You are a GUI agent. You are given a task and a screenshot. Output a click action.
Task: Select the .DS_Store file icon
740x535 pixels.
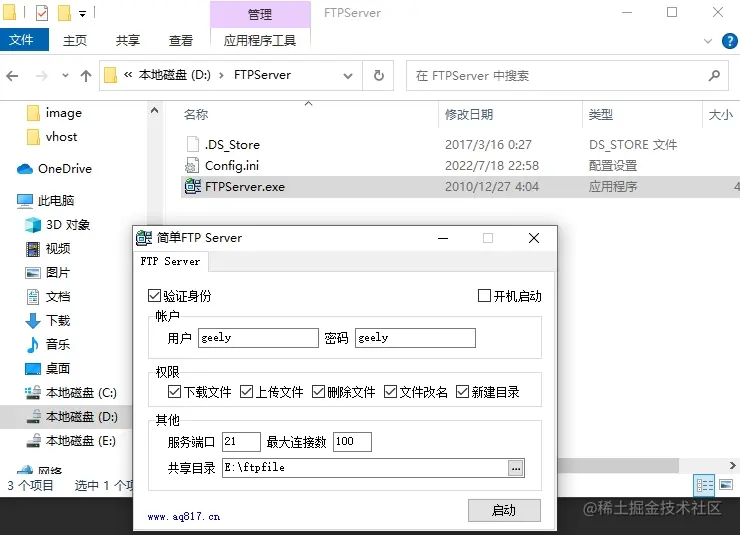193,144
